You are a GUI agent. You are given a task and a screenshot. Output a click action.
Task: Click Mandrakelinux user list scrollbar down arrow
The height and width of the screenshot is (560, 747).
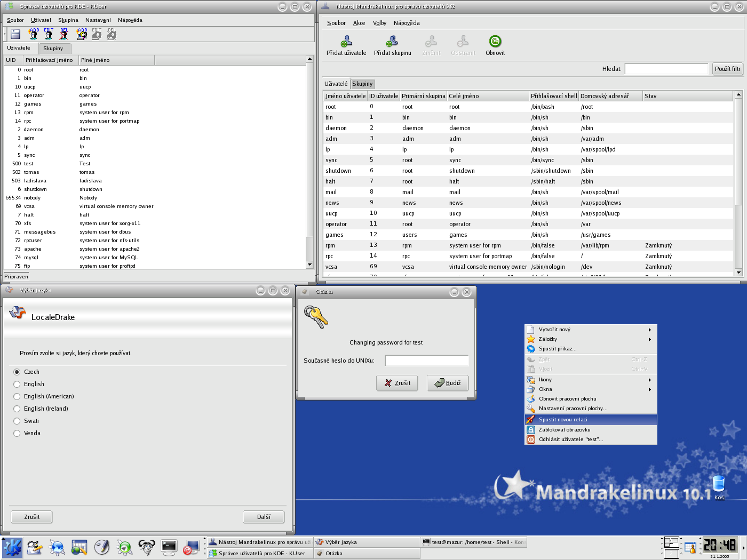point(739,273)
